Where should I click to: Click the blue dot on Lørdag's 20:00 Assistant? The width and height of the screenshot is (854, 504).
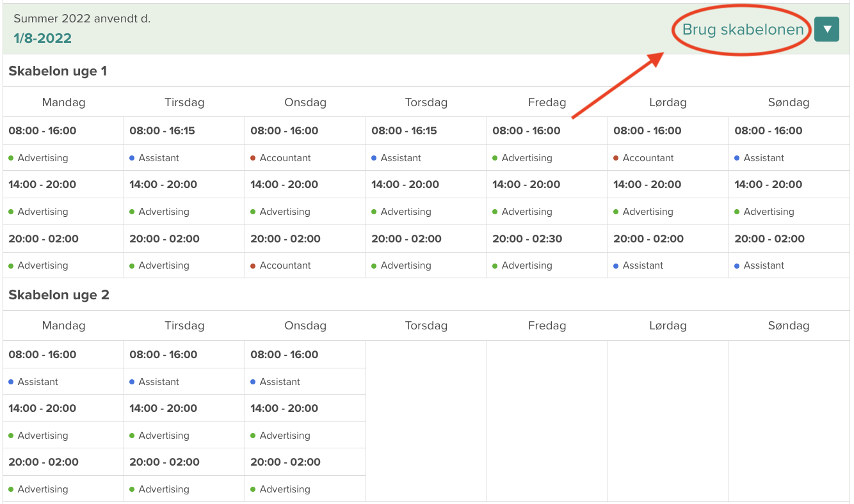coord(616,265)
